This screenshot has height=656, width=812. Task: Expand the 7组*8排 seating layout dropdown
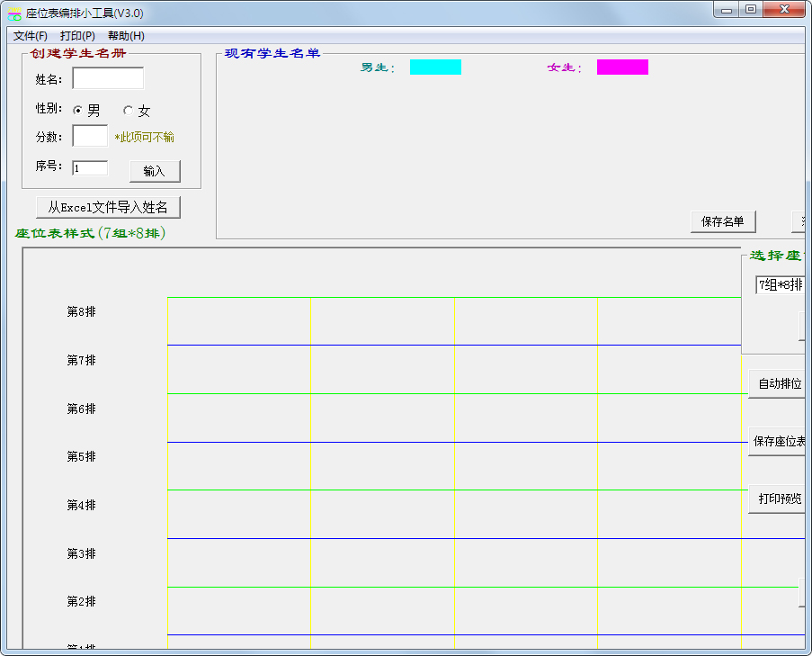[780, 285]
